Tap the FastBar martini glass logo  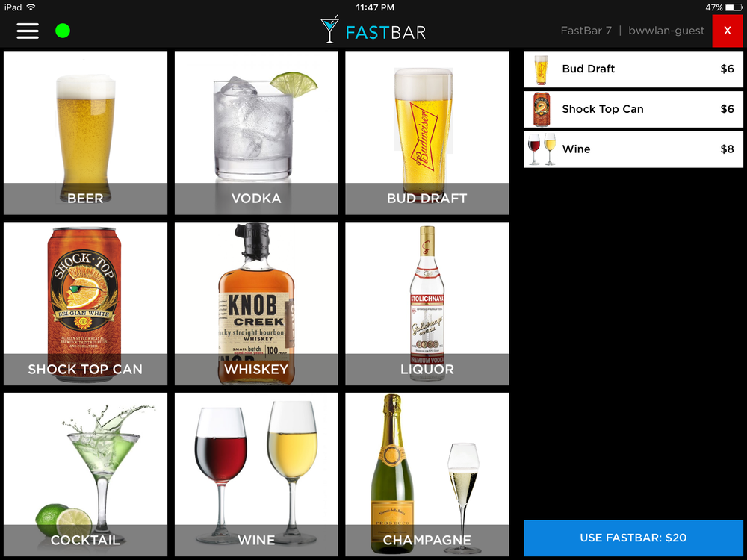(329, 30)
